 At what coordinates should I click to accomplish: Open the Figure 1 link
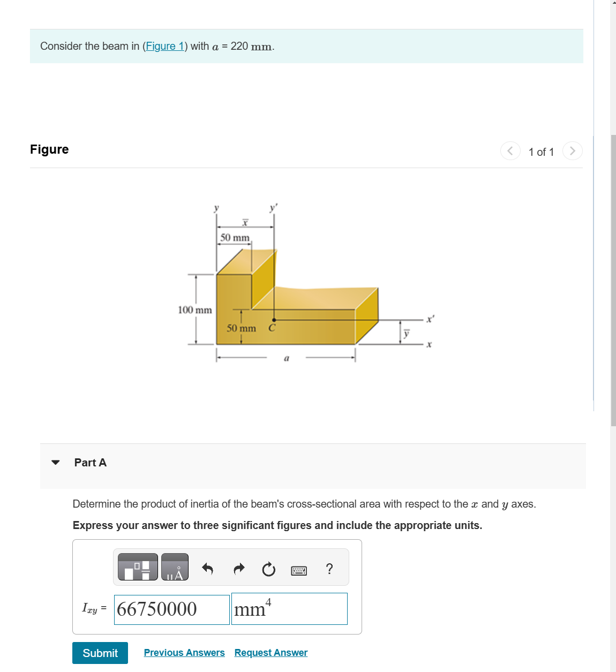165,46
